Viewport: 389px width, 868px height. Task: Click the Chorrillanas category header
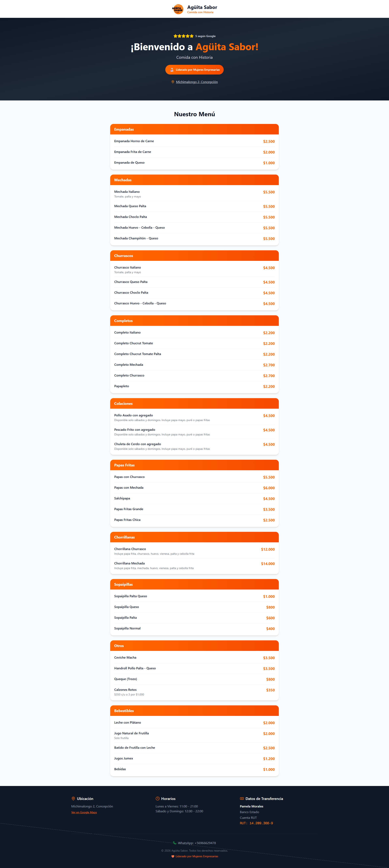(194, 537)
